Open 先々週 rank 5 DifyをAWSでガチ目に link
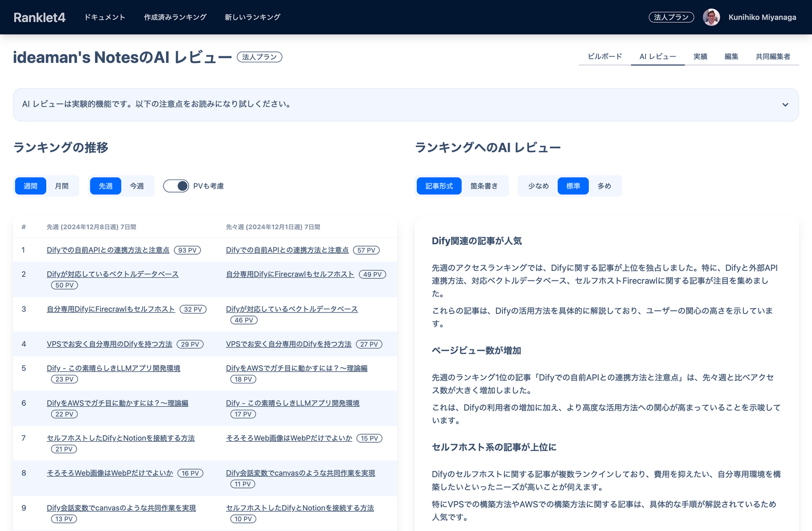This screenshot has width=812, height=531. pos(297,368)
